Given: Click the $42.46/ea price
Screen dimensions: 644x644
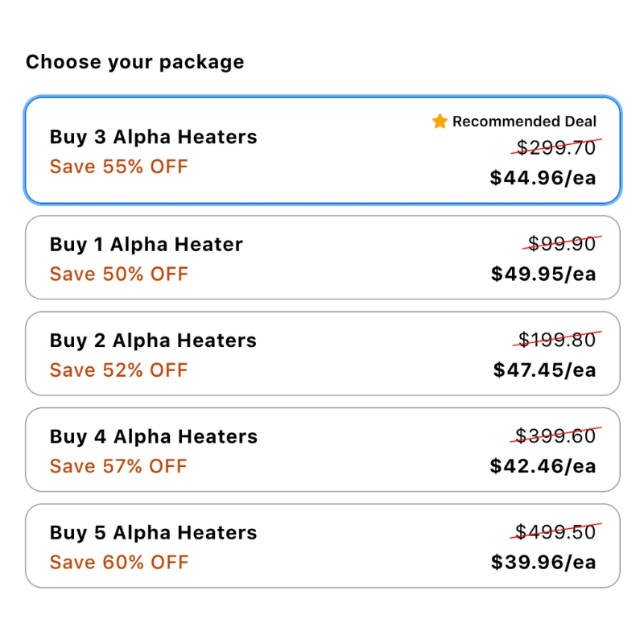Looking at the screenshot, I should point(543,466).
